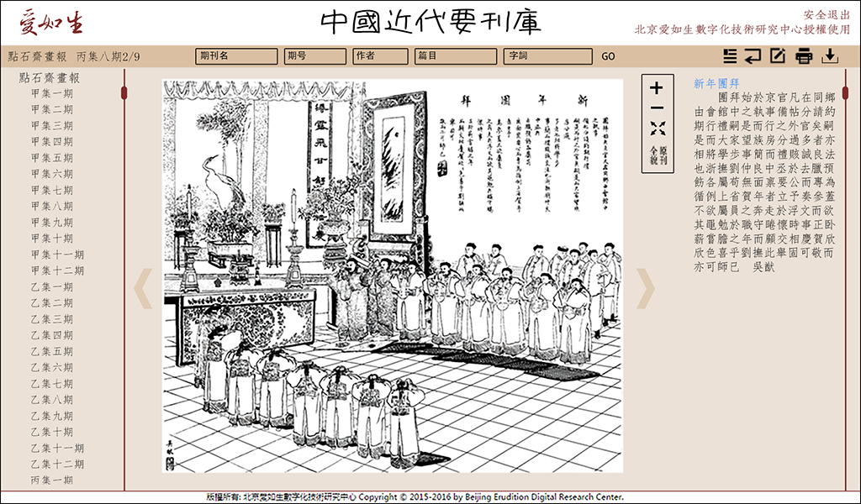The width and height of the screenshot is (861, 504).
Task: Go to next page with right chevron
Action: point(645,288)
